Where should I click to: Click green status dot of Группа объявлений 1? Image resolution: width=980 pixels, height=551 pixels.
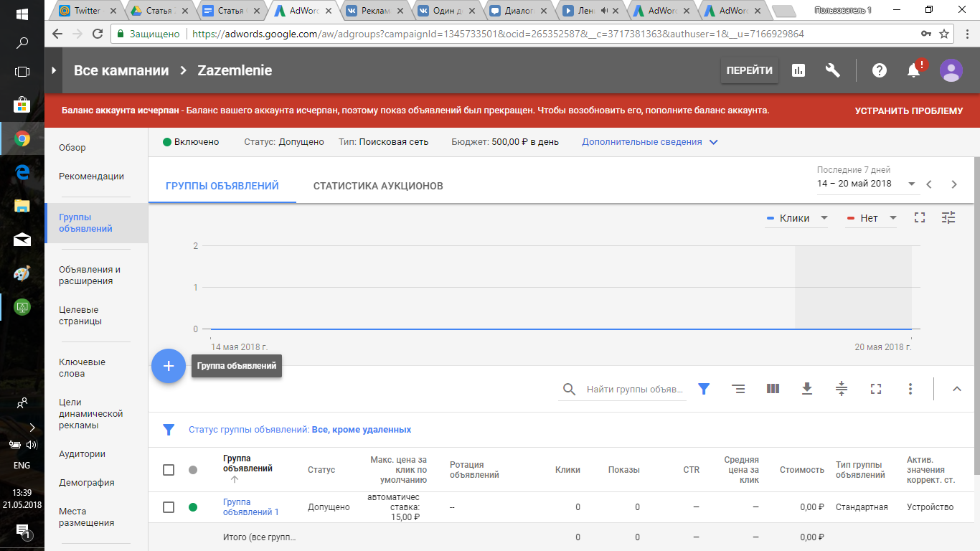click(192, 507)
